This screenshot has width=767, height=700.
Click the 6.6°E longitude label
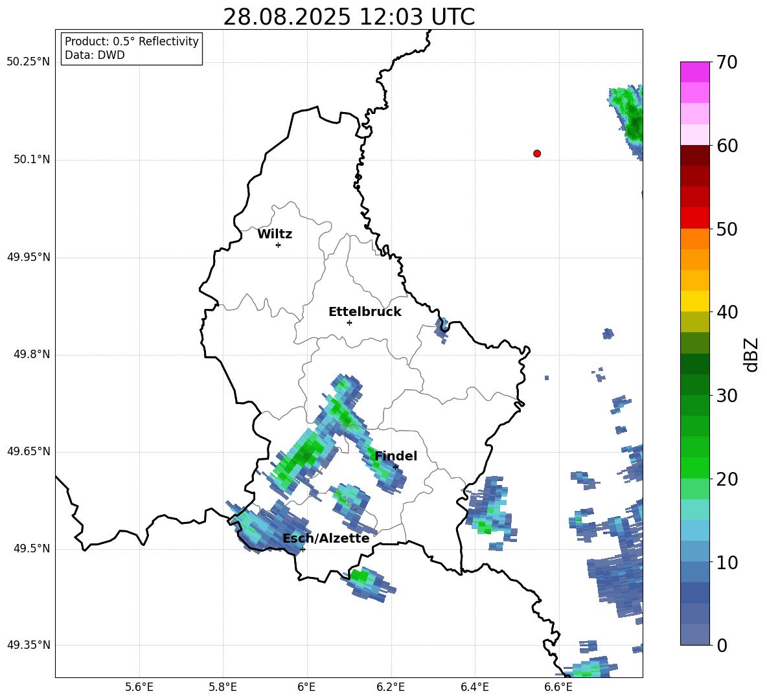(558, 687)
